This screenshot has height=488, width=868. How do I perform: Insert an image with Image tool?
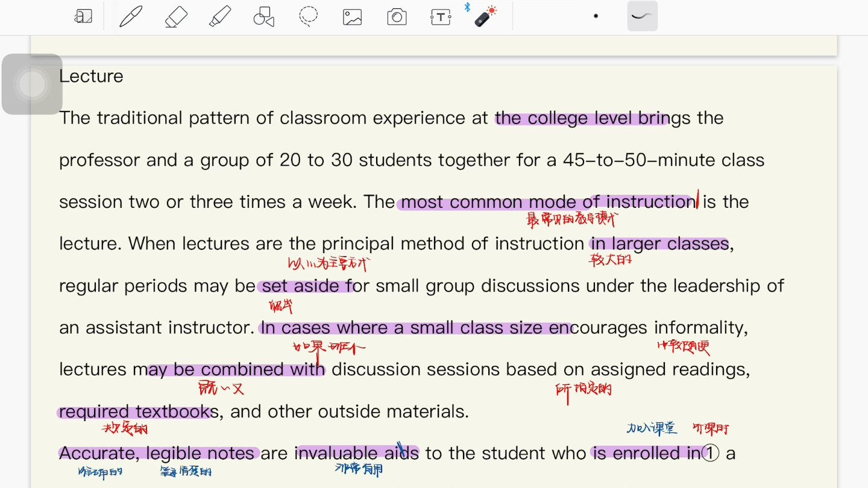click(x=353, y=17)
